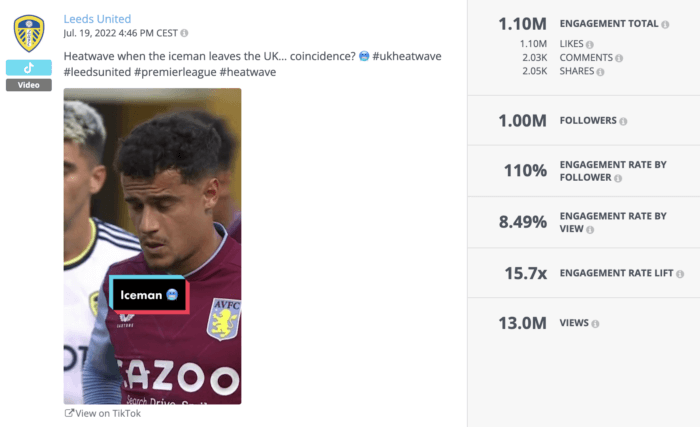This screenshot has width=700, height=427.
Task: Click the external link icon before View on TikTok
Action: (69, 413)
